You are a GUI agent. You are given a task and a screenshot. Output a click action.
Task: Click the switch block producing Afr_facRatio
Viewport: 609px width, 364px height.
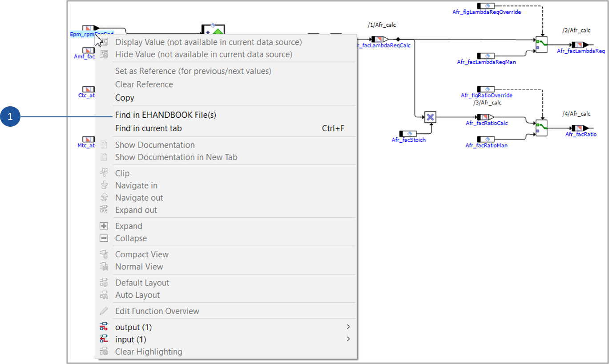tap(541, 127)
